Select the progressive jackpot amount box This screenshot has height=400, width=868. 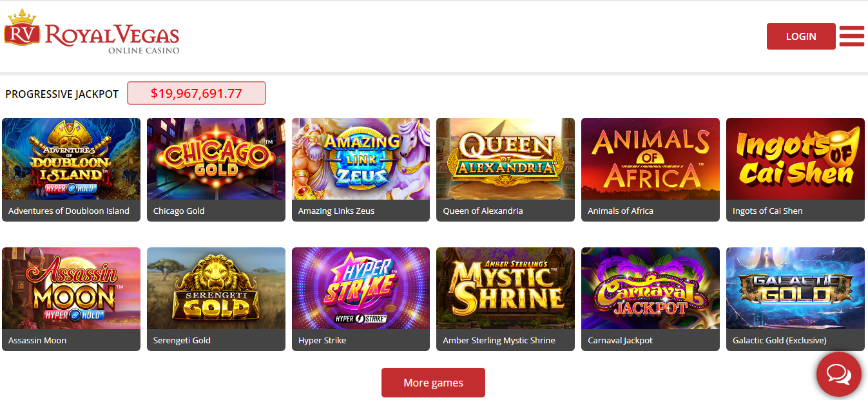click(x=197, y=93)
